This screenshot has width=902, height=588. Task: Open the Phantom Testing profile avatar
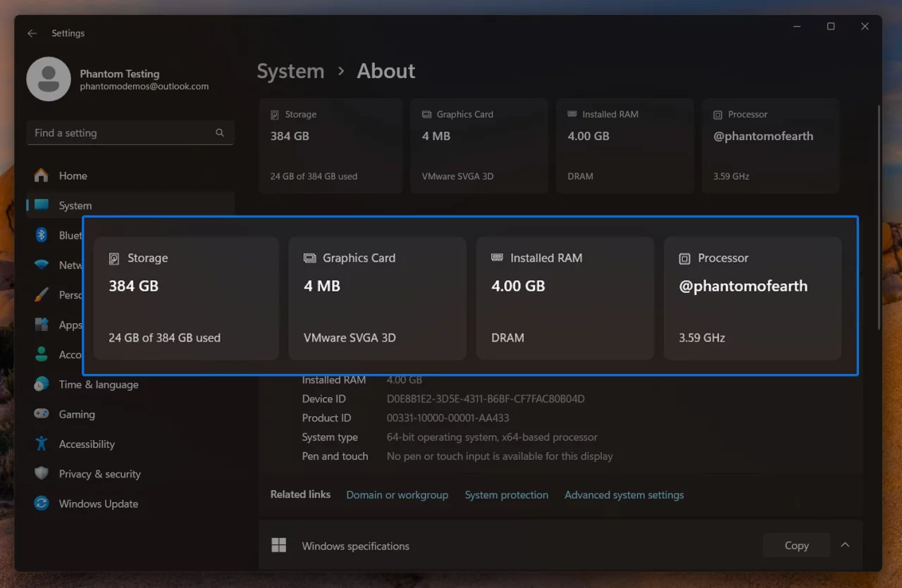[x=49, y=80]
